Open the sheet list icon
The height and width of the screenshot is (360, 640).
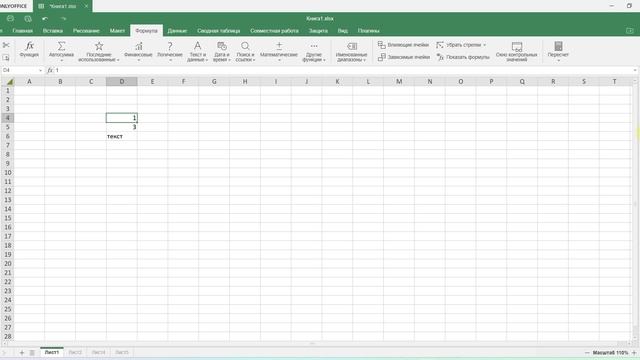[32, 352]
